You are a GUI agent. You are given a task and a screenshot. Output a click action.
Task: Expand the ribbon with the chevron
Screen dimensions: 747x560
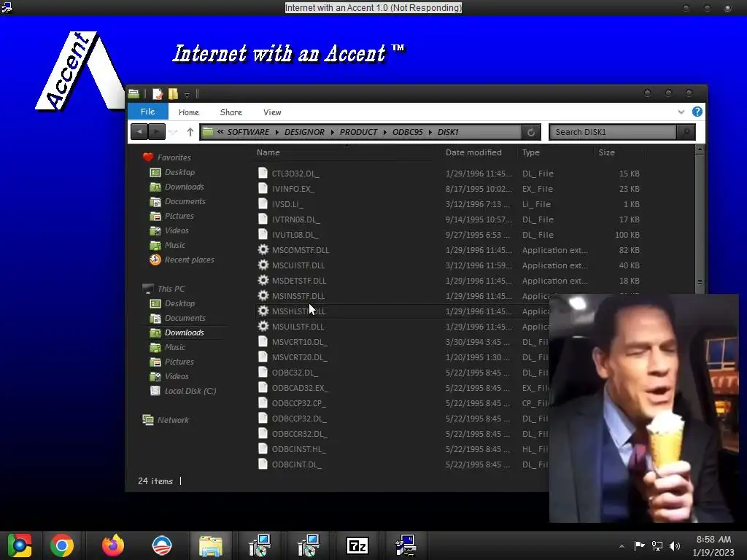pyautogui.click(x=681, y=112)
